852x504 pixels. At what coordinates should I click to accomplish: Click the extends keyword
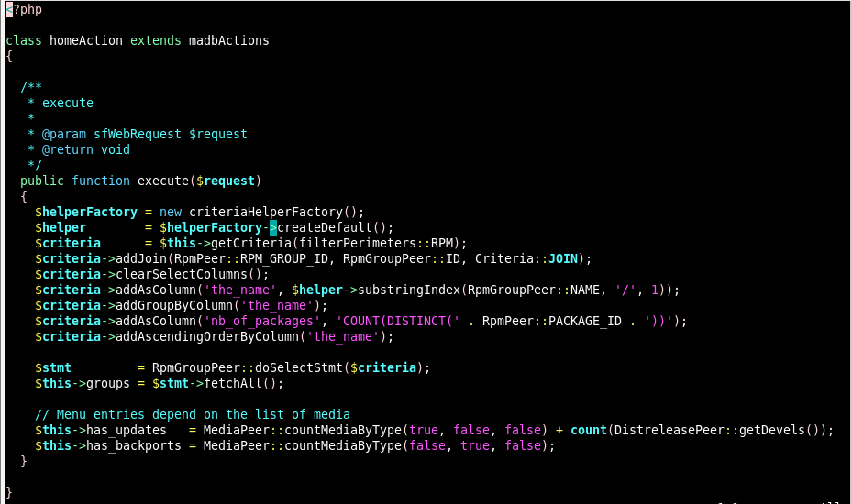(156, 41)
